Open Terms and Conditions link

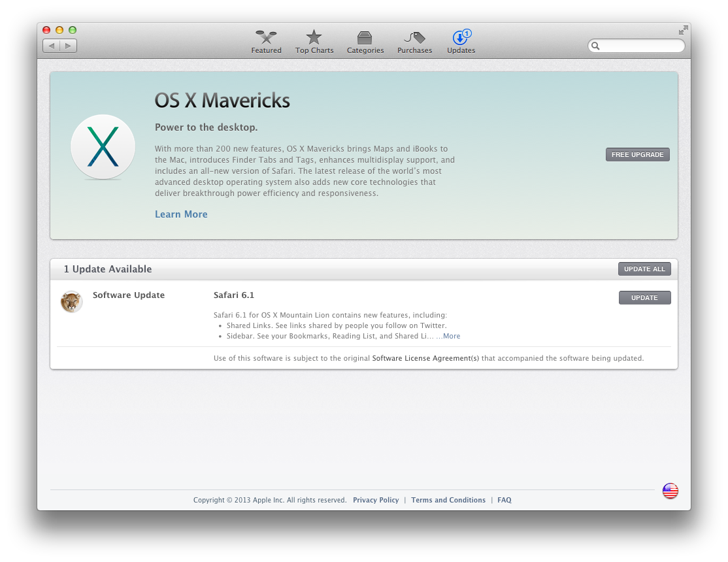point(448,500)
